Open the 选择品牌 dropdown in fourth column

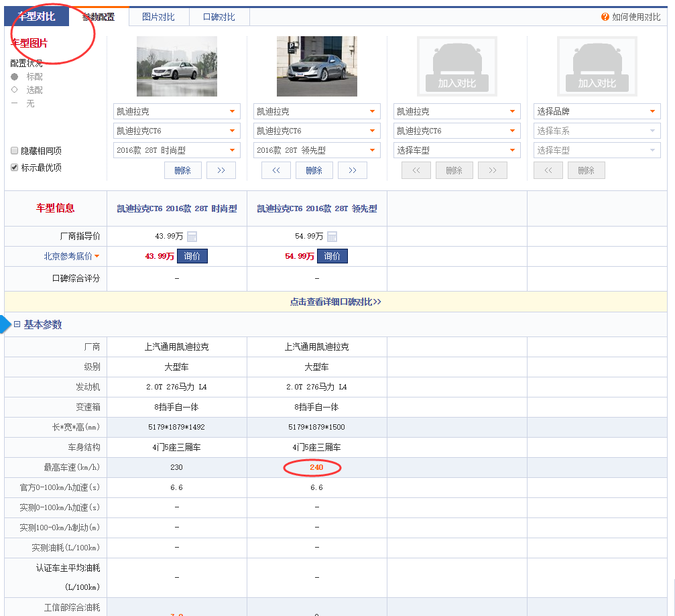[597, 111]
